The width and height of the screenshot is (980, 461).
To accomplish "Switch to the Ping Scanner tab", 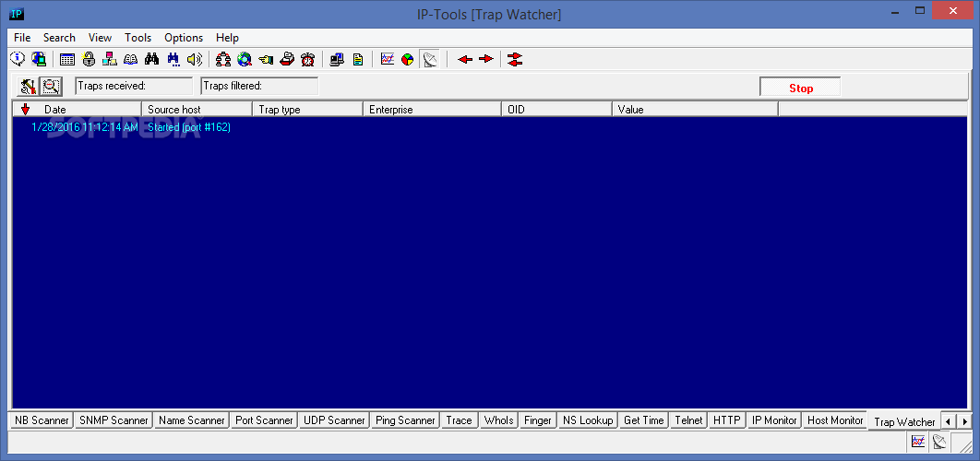I will click(x=405, y=420).
